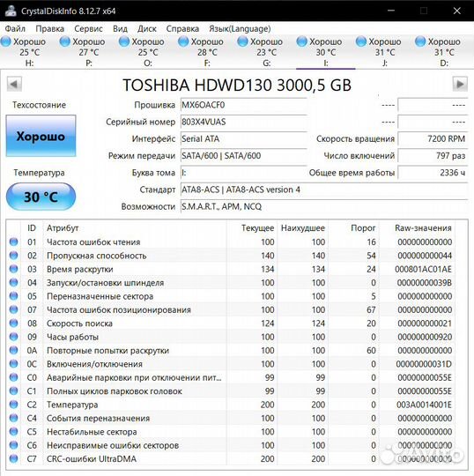474x476 pixels.
Task: Click status icon of attribute 0A row
Action: [13, 350]
